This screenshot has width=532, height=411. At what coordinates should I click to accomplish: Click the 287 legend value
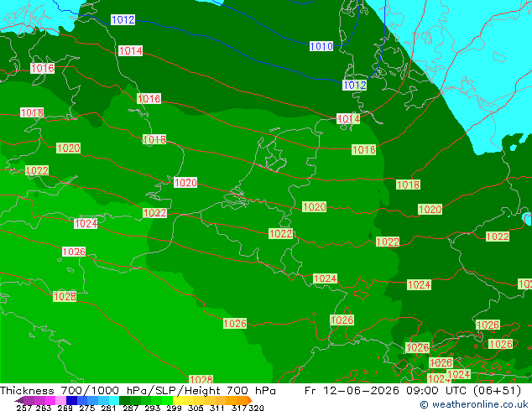point(130,408)
